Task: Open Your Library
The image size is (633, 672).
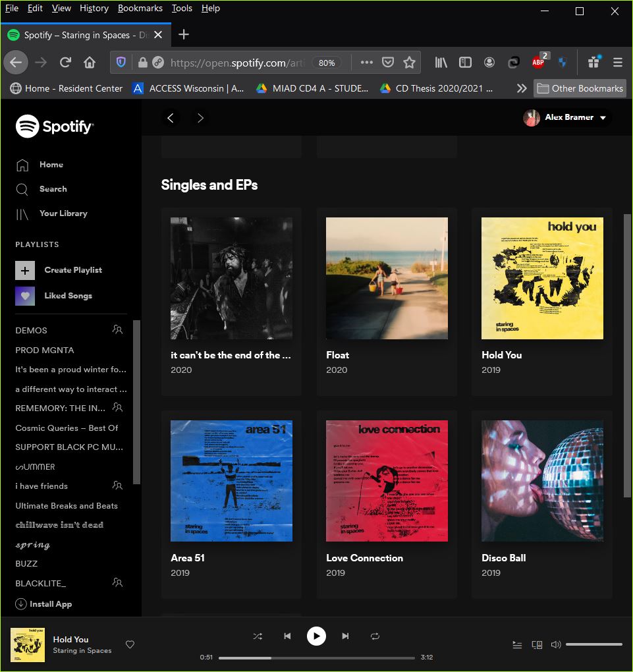Action: click(x=51, y=213)
